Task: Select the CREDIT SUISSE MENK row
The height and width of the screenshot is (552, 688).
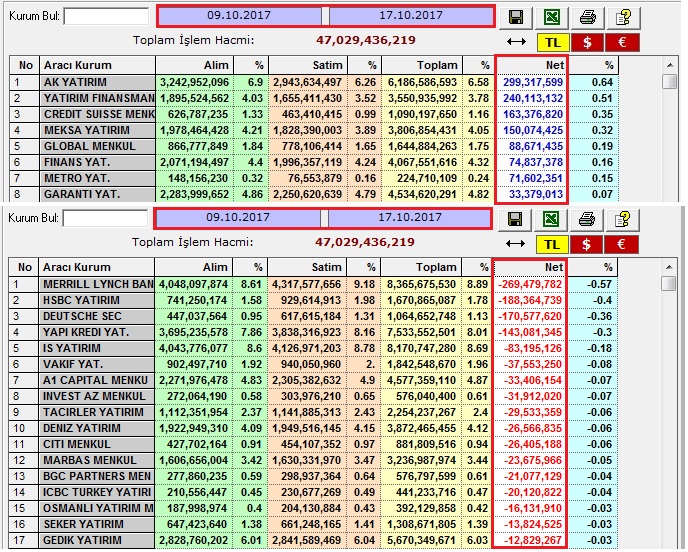Action: coord(314,114)
